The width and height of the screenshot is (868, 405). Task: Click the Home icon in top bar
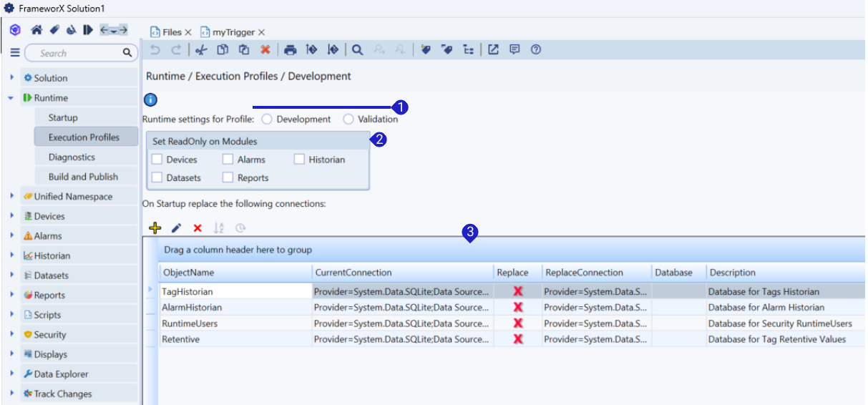(x=36, y=30)
